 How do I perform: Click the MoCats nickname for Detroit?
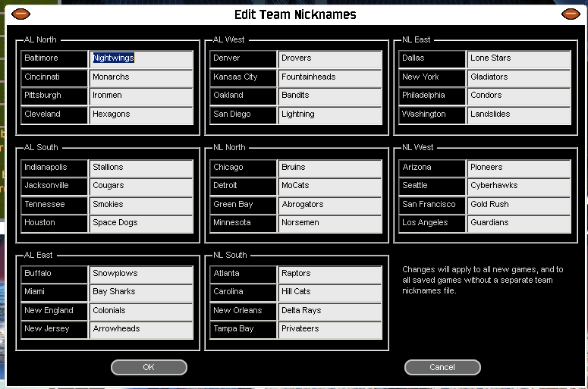pyautogui.click(x=329, y=186)
